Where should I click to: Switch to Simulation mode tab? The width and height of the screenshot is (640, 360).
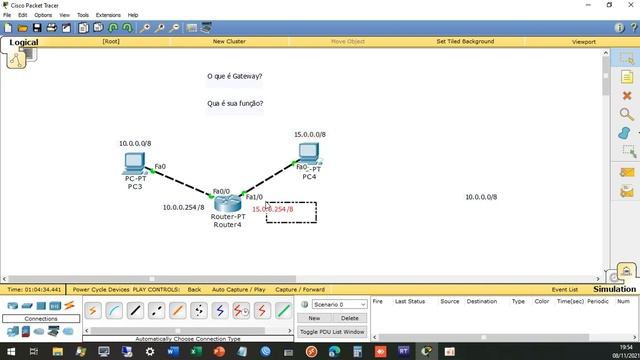pos(614,289)
